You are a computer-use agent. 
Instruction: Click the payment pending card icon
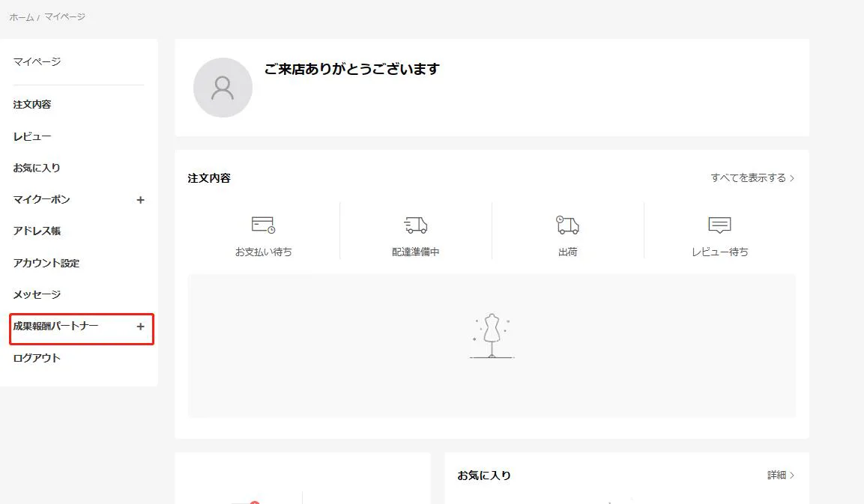tap(263, 225)
